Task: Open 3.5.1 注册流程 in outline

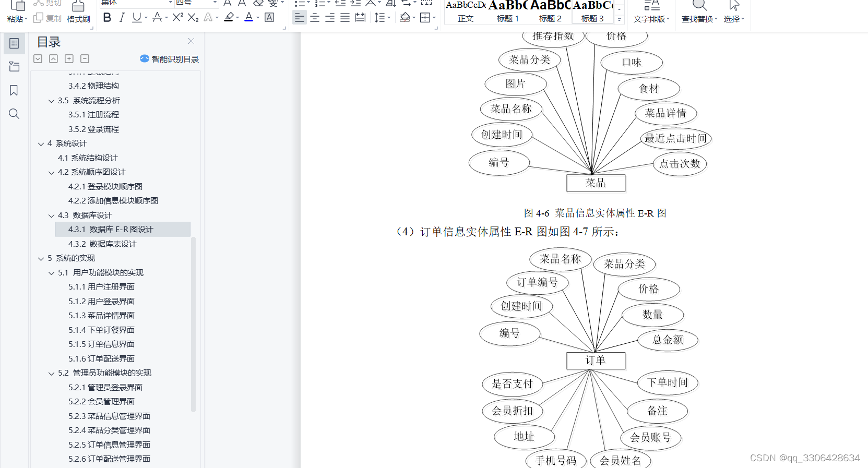Action: click(93, 114)
